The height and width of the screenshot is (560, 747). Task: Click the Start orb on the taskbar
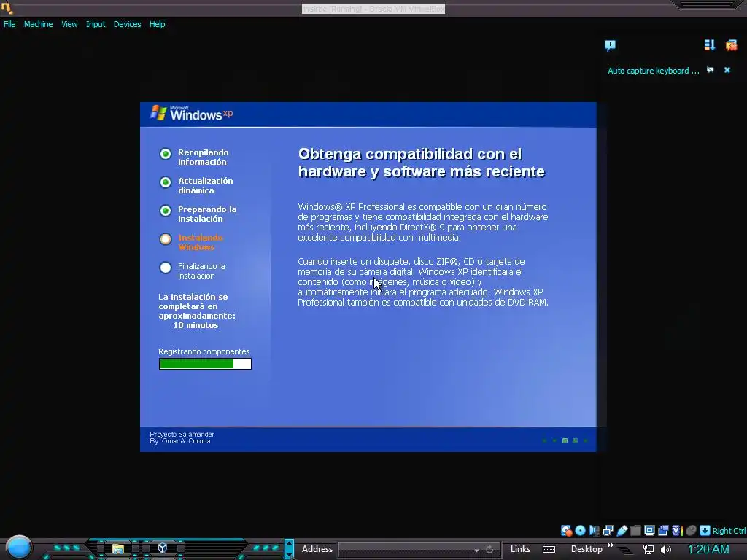pyautogui.click(x=19, y=548)
